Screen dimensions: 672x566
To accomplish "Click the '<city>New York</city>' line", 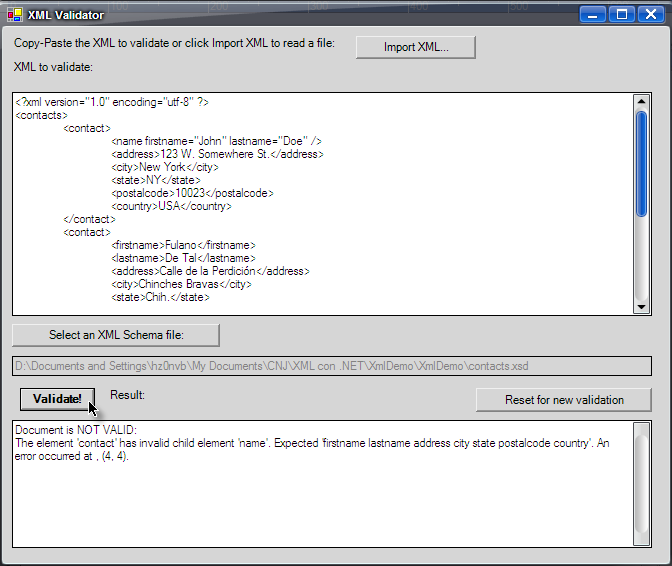I will pyautogui.click(x=165, y=167).
